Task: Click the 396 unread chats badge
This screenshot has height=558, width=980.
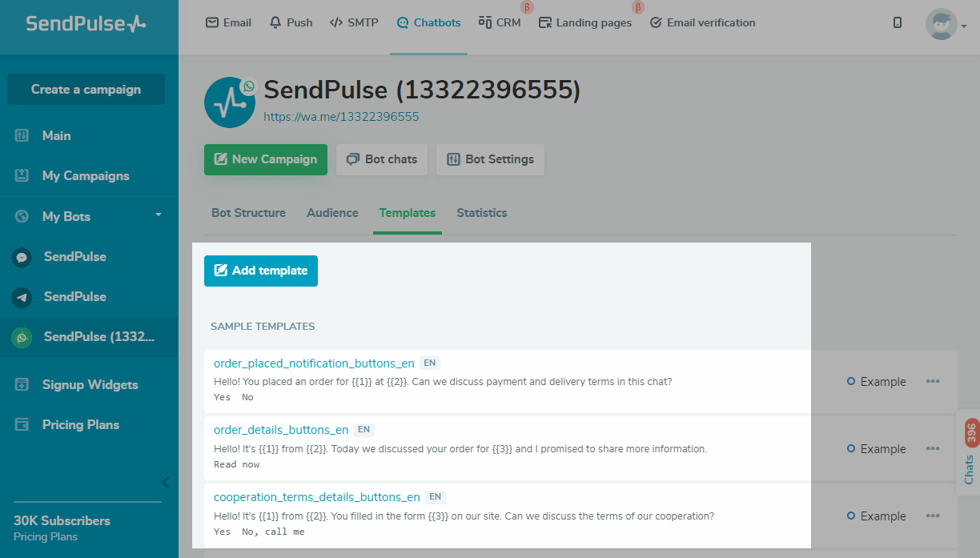Action: tap(971, 432)
